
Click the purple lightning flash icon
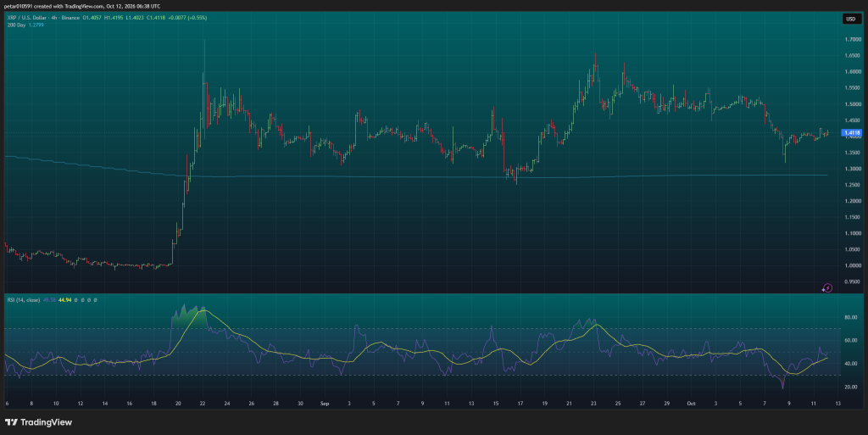tap(826, 288)
